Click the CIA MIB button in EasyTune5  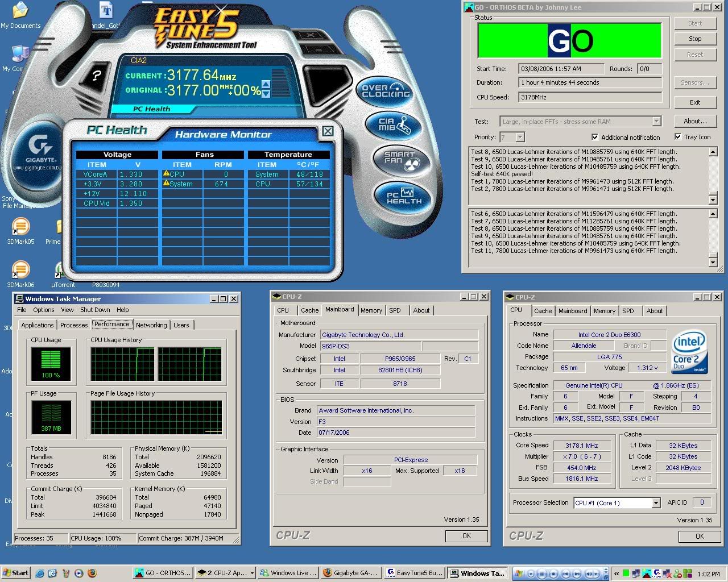395,125
